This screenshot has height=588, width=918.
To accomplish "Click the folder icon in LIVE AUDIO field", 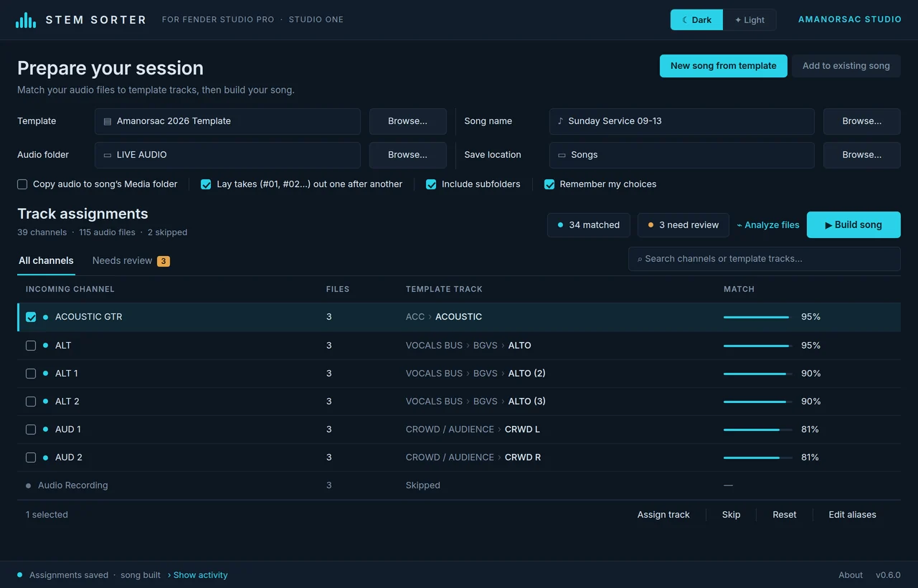I will click(108, 155).
